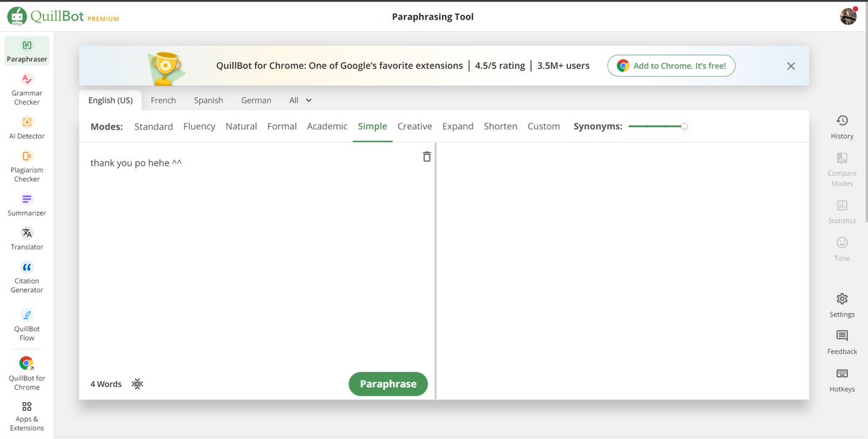
Task: Click the QuillBot logo
Action: 46,16
